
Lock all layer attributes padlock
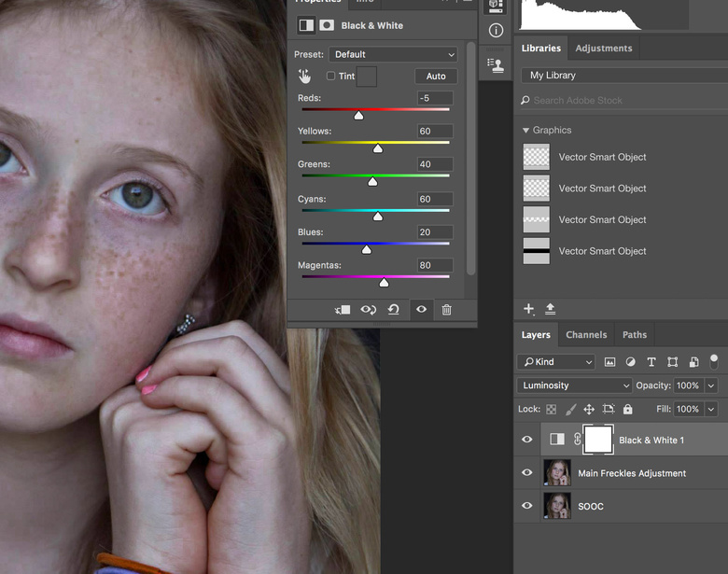628,409
